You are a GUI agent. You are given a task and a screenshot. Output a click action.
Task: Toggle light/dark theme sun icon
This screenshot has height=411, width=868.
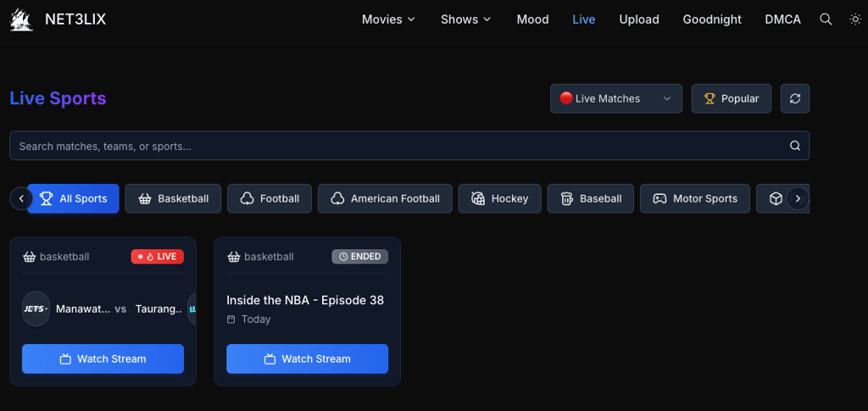(854, 19)
